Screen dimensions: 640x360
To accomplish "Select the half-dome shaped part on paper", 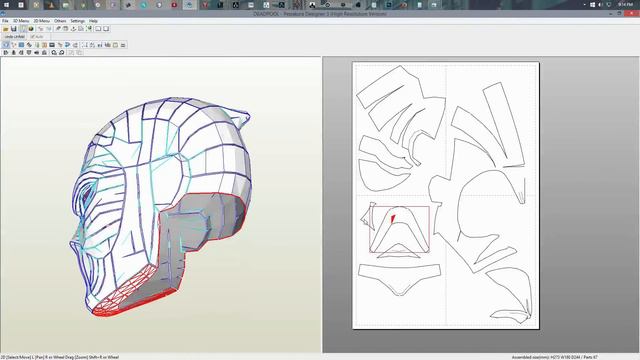I will click(x=384, y=176).
